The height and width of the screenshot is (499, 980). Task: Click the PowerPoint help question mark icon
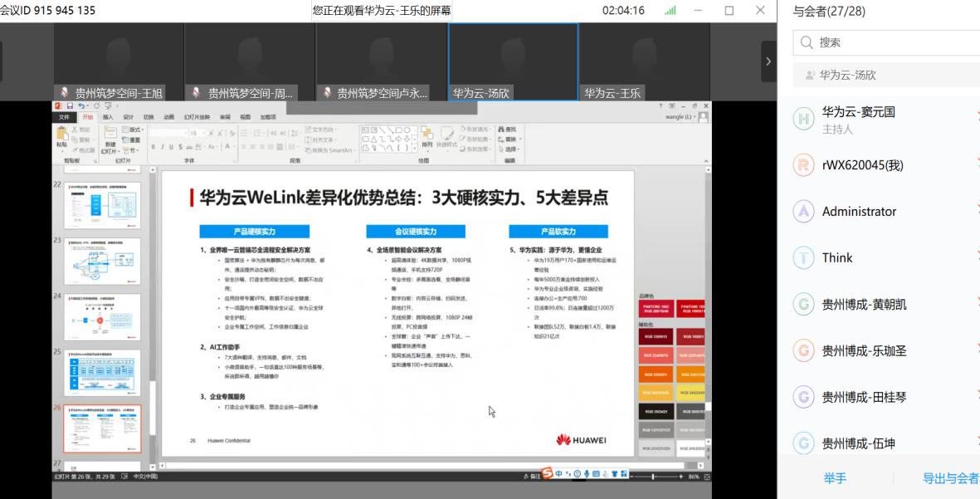pyautogui.click(x=661, y=106)
